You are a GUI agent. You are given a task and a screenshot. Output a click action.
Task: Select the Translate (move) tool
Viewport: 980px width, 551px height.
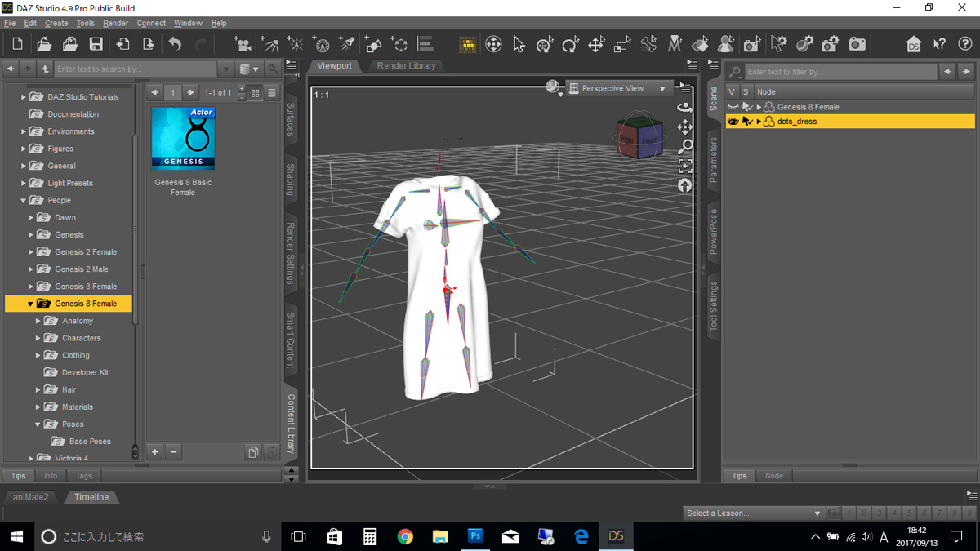tap(596, 44)
